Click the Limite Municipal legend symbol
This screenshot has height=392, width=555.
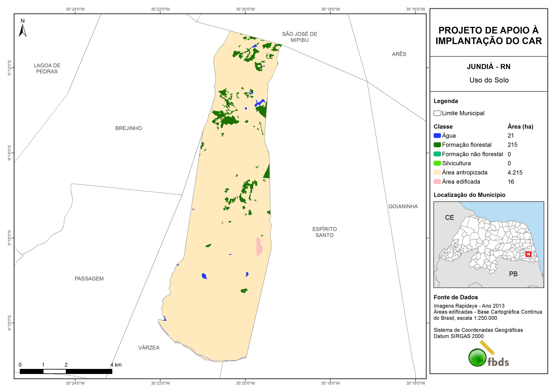point(437,113)
